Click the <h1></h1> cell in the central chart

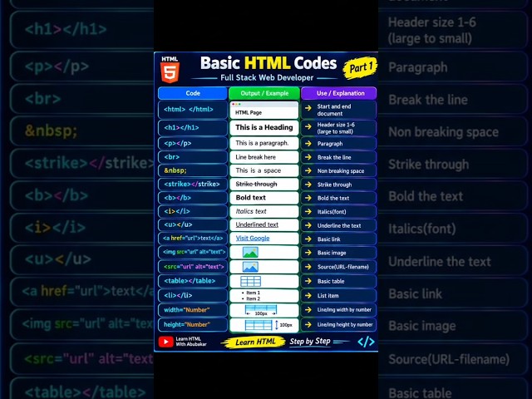pyautogui.click(x=193, y=128)
